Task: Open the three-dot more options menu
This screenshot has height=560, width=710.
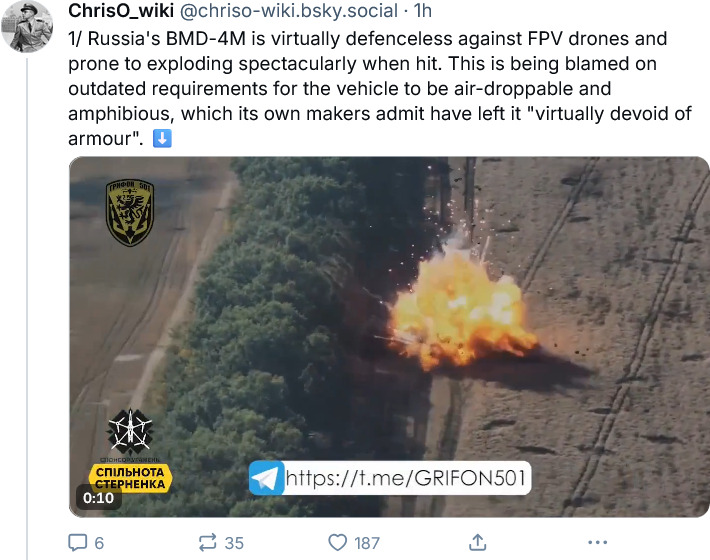Action: pos(597,542)
